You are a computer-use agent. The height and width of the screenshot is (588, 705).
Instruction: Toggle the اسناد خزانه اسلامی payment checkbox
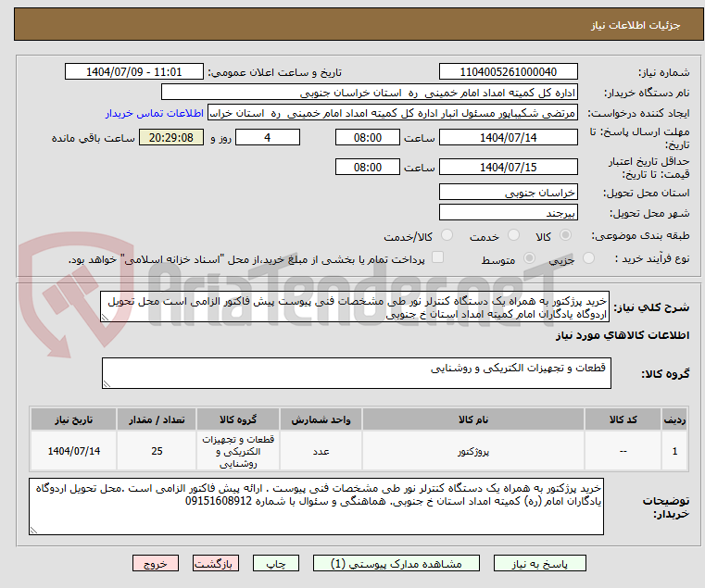[x=437, y=257]
